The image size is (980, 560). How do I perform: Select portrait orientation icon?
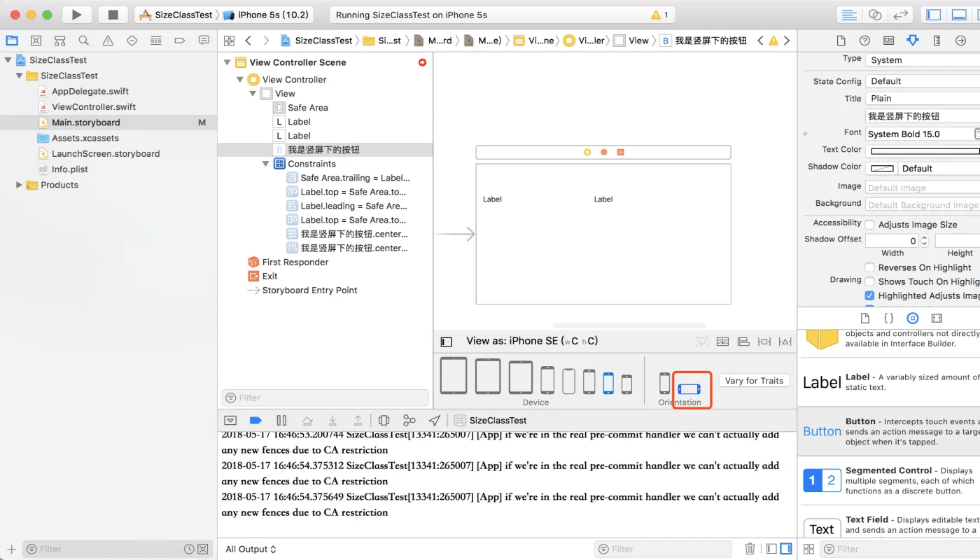pyautogui.click(x=664, y=383)
